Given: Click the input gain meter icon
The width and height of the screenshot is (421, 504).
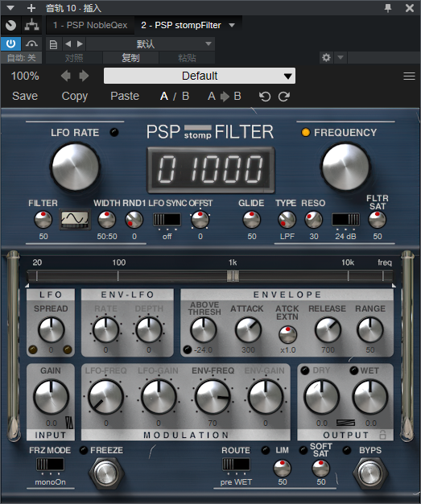Looking at the screenshot, I should point(69,423).
